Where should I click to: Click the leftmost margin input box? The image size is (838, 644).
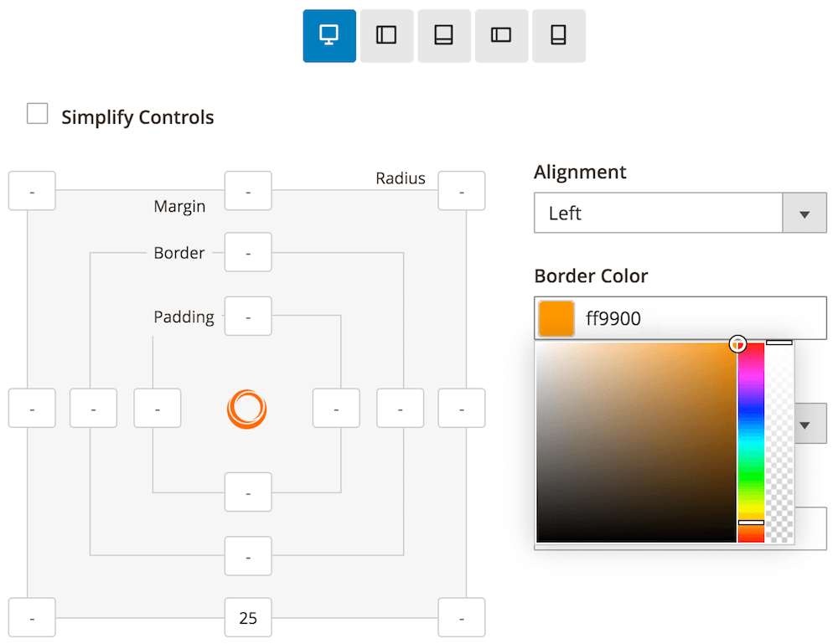tap(31, 409)
